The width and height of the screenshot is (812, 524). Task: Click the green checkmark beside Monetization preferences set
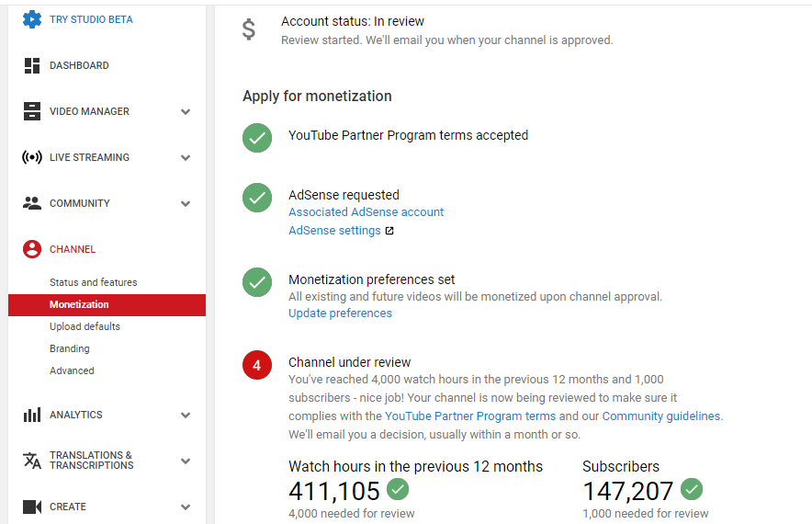tap(257, 282)
